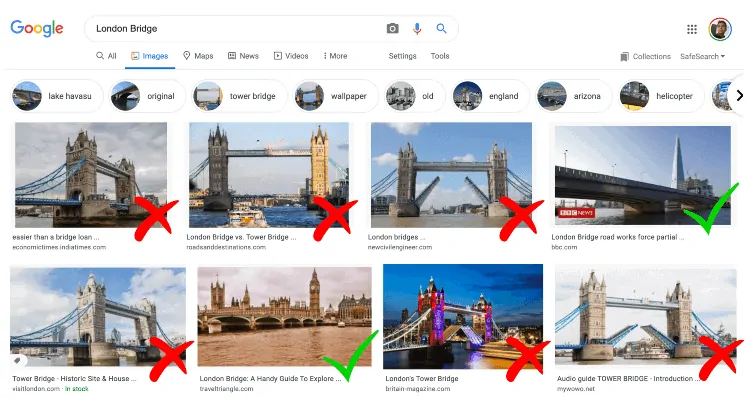Select the 'tower bridge' suggestion chip

click(x=239, y=96)
